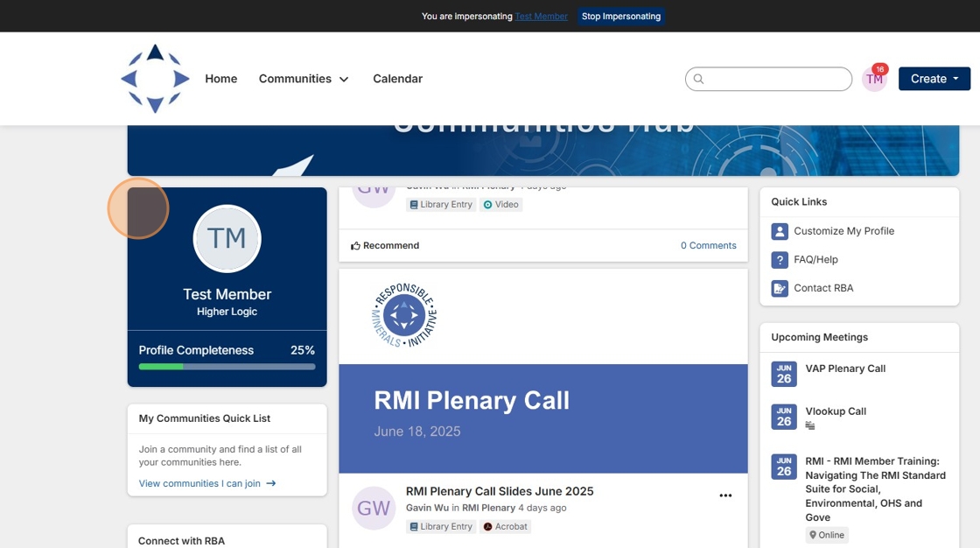Open the 0 Comments link

click(x=708, y=246)
